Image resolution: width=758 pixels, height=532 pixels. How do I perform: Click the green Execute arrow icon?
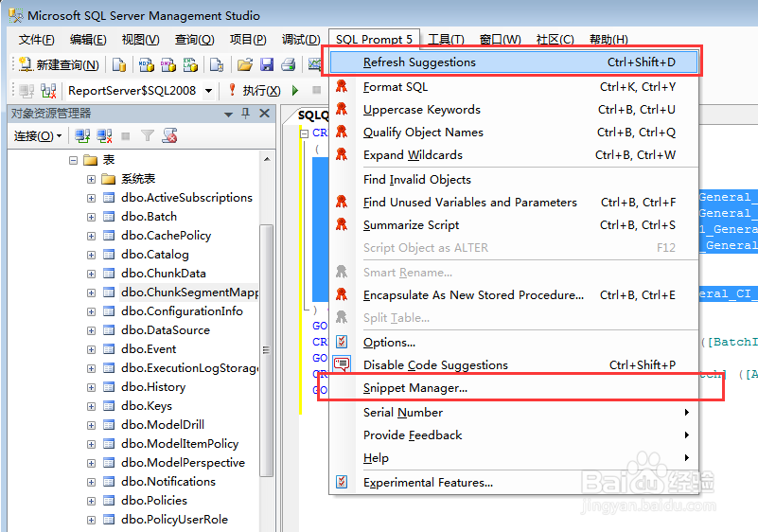pos(295,91)
